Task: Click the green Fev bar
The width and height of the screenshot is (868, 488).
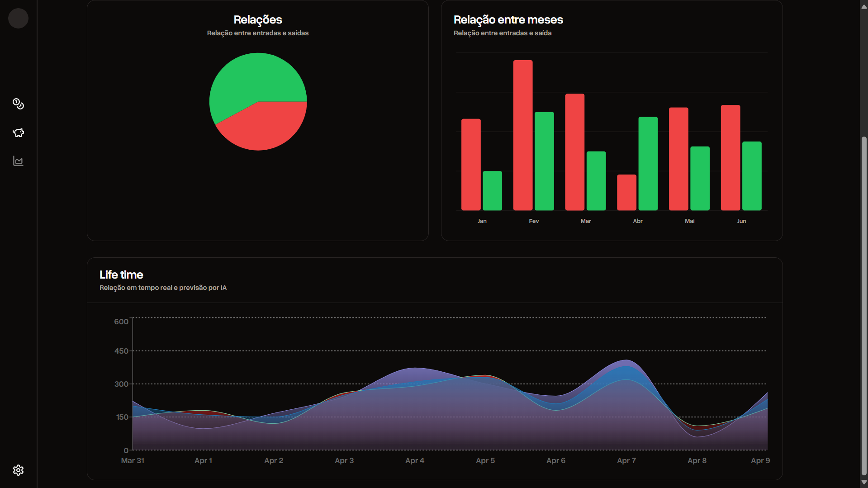Action: [544, 161]
